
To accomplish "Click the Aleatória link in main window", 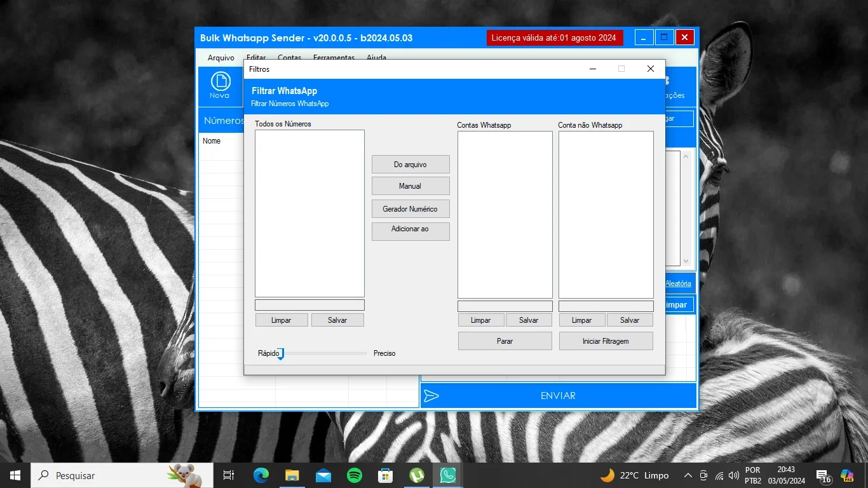I will click(678, 283).
